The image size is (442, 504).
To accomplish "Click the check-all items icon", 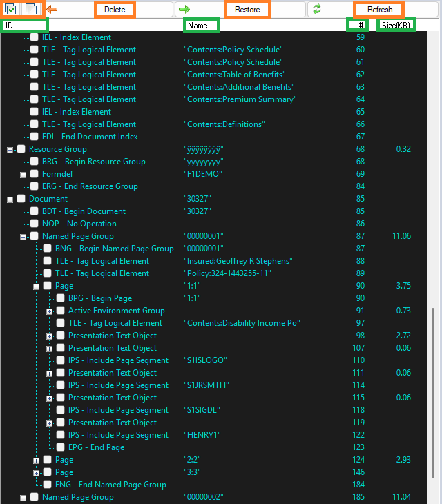I will click(11, 9).
